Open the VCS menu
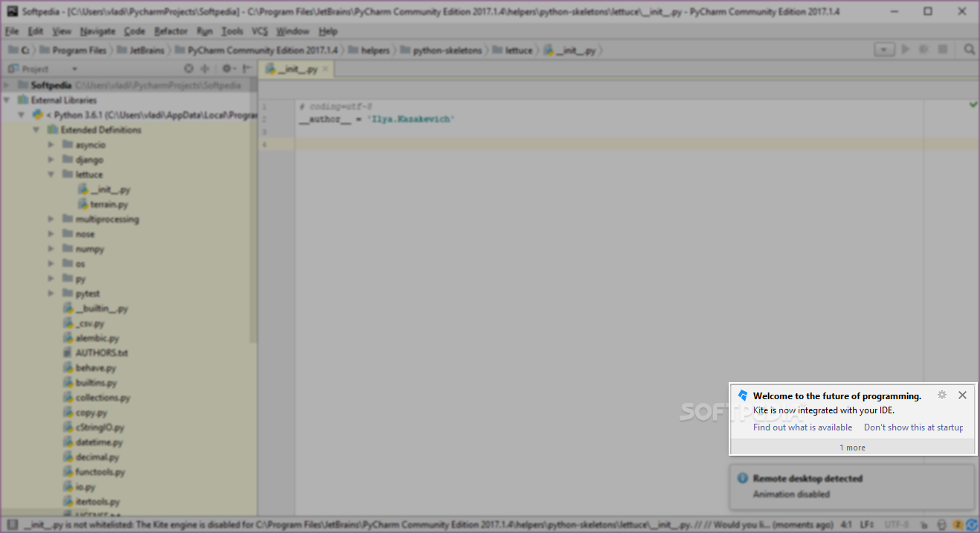This screenshot has height=533, width=980. (259, 31)
